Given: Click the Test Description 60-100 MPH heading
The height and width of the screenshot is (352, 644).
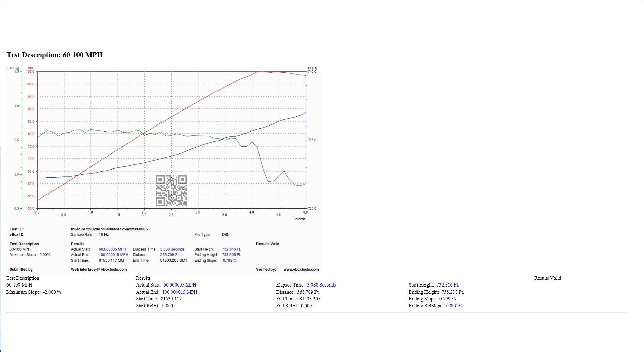Looking at the screenshot, I should click(x=55, y=55).
